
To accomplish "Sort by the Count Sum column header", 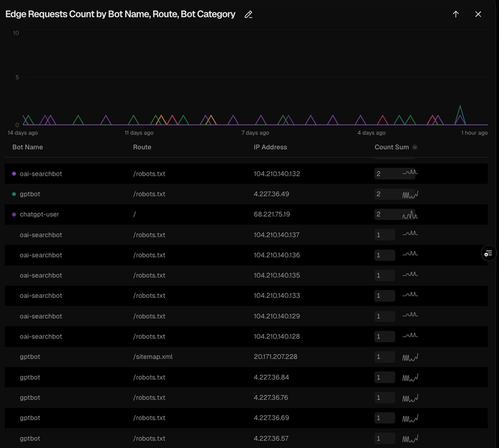I will coord(392,147).
